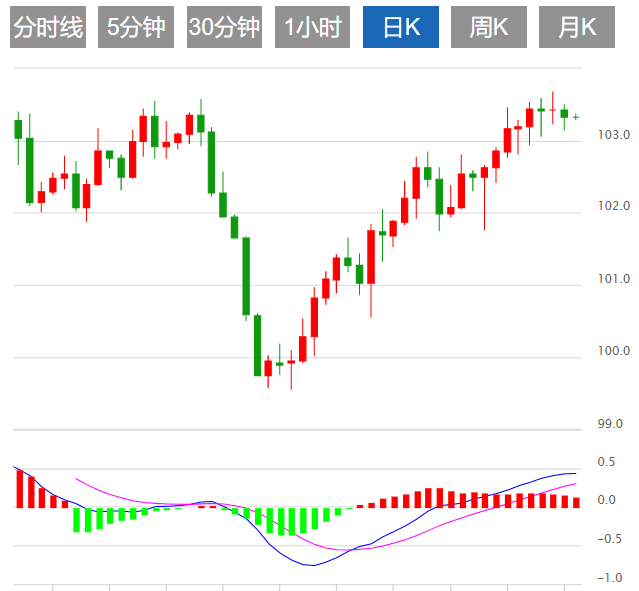Viewport: 639px width, 591px height.
Task: Switch to the 月K monthly tab
Action: (x=577, y=27)
